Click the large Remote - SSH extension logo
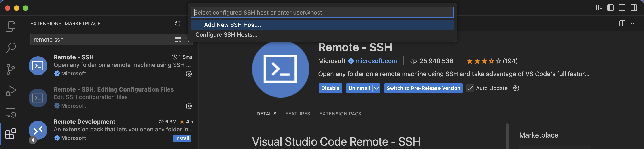The image size is (644, 149). 280,69
